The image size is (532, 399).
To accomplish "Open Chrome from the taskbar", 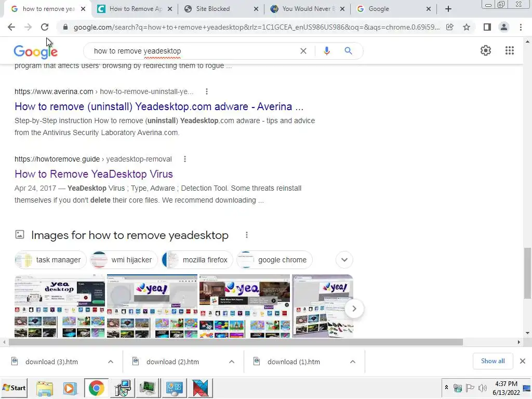I will pos(96,388).
